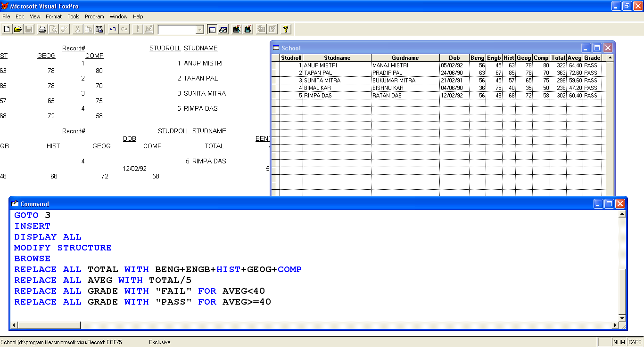Expand the database selector dropdown
The height and width of the screenshot is (347, 644).
(200, 30)
